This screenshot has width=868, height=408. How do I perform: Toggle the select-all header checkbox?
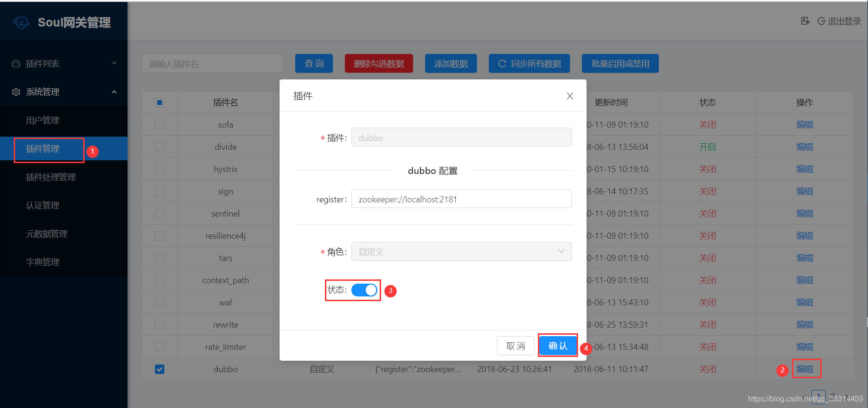[x=160, y=103]
